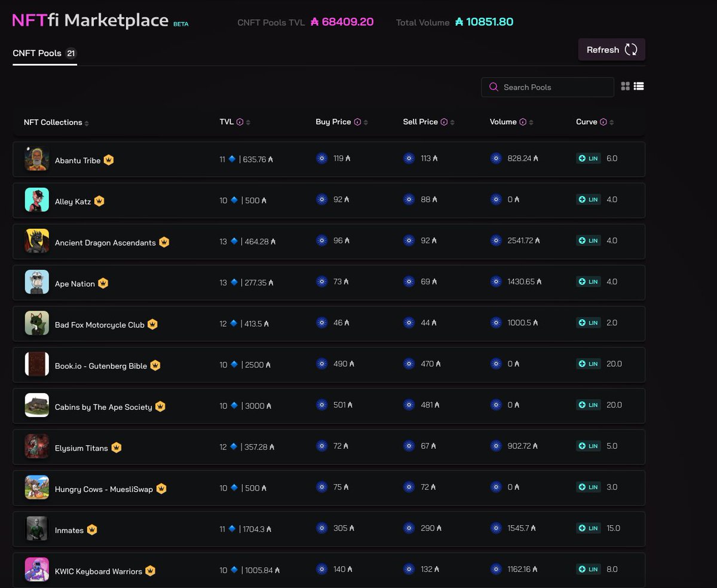Click the crown badge beside Ape Nation
This screenshot has height=588, width=717.
[x=103, y=283]
